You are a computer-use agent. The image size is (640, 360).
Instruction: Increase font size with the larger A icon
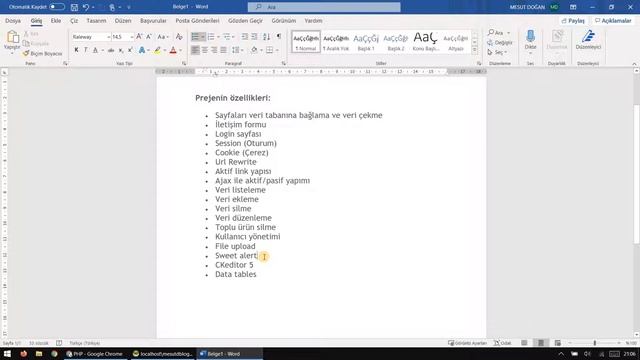[139, 37]
